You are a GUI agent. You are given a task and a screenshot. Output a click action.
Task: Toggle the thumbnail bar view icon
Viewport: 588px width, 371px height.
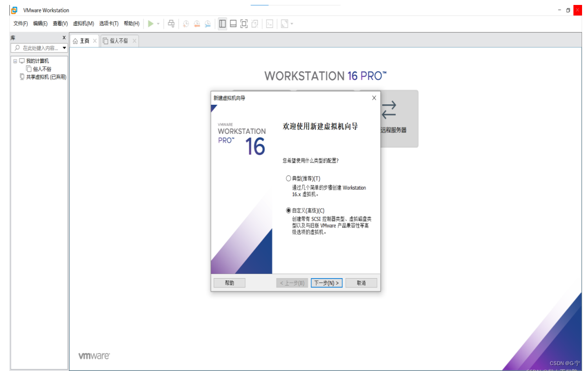(233, 24)
